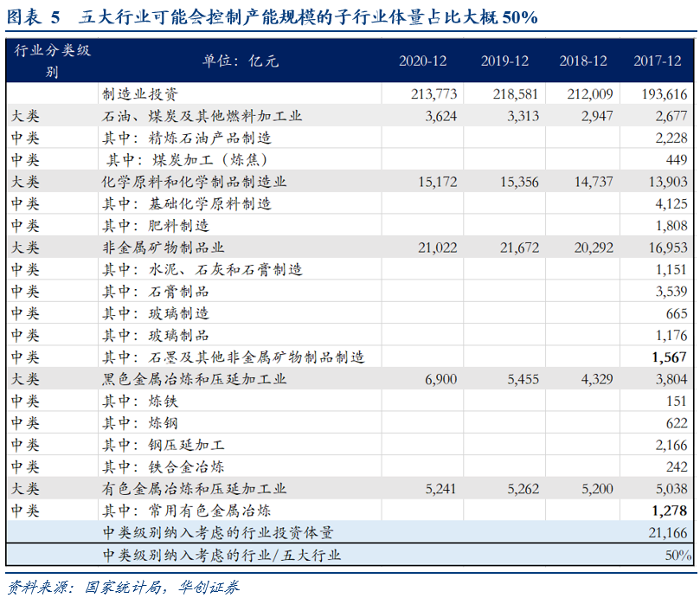Viewport: 700px width, 598px height.
Task: Select the value 14,737
Action: click(594, 182)
